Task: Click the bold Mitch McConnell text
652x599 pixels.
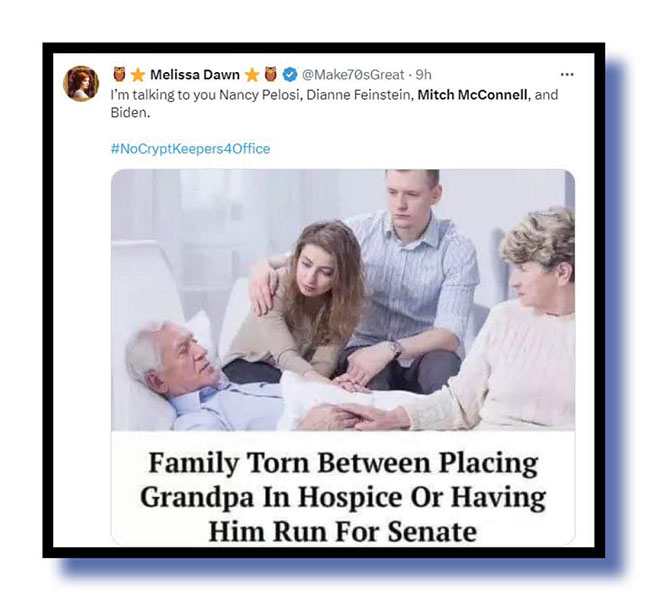Action: tap(473, 95)
